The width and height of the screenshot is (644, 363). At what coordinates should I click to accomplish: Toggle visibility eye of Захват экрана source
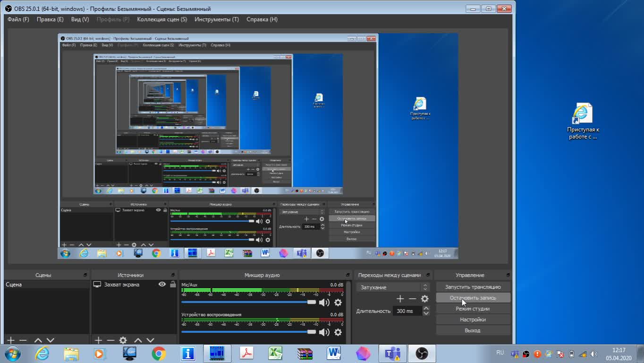point(162,285)
